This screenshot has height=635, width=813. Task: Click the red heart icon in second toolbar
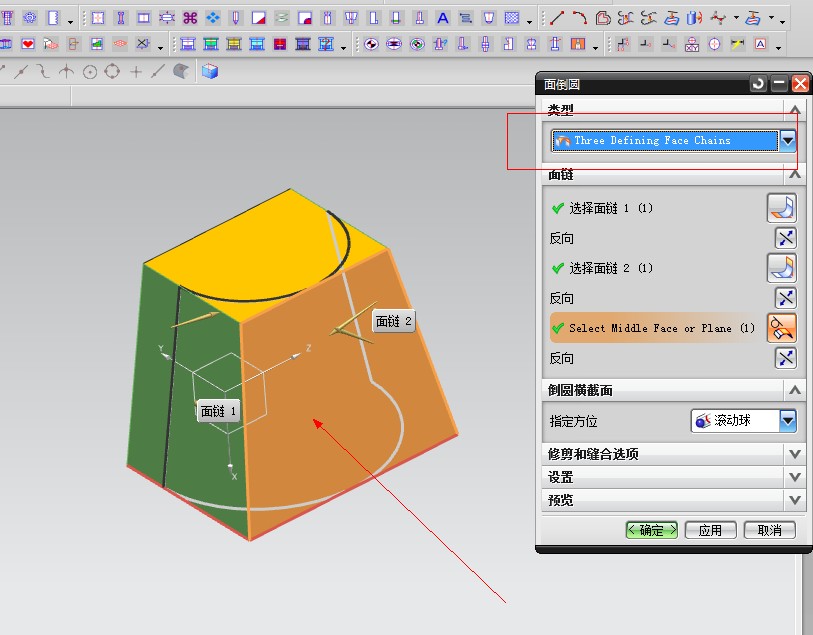point(28,45)
